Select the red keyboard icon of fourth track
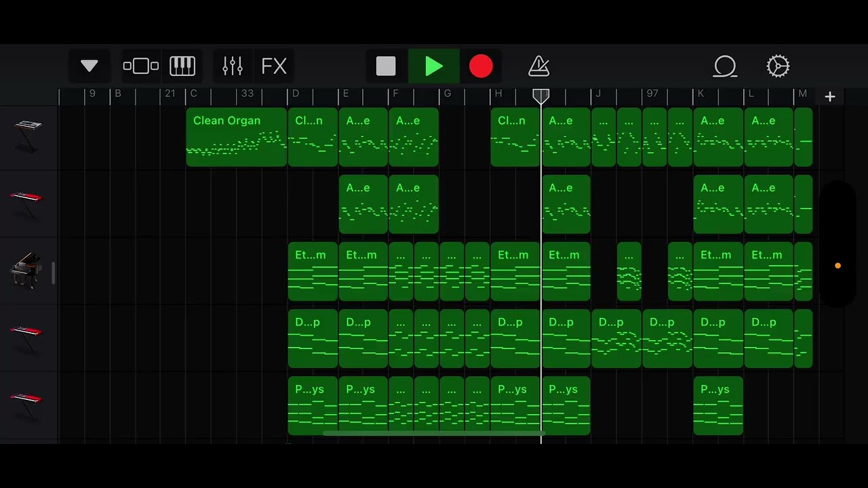The width and height of the screenshot is (868, 488). tap(27, 338)
